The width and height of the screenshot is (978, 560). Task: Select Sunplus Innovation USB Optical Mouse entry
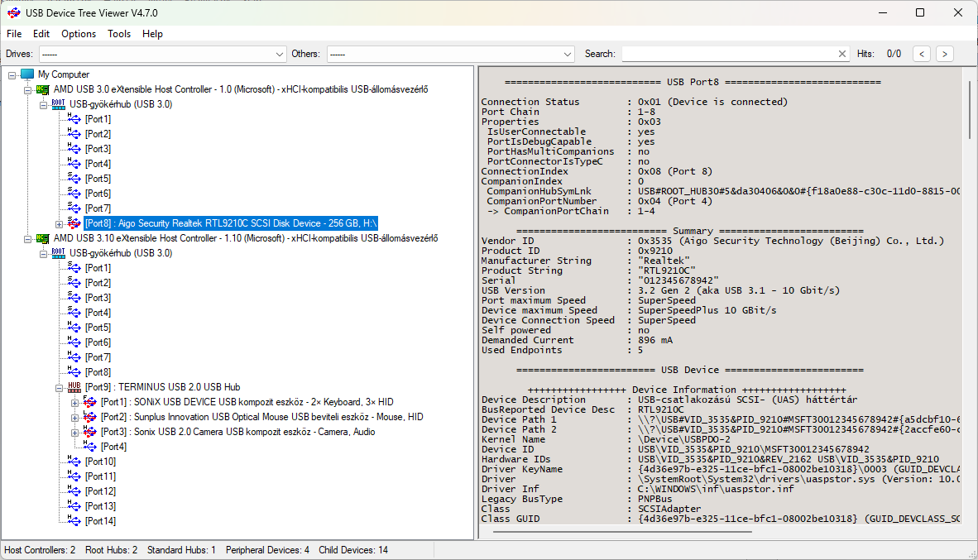coord(262,417)
